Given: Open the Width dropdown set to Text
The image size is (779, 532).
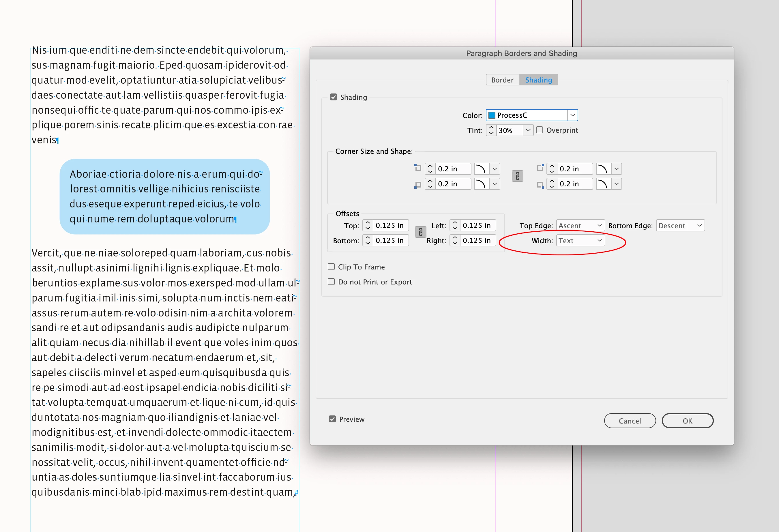Looking at the screenshot, I should (x=580, y=240).
